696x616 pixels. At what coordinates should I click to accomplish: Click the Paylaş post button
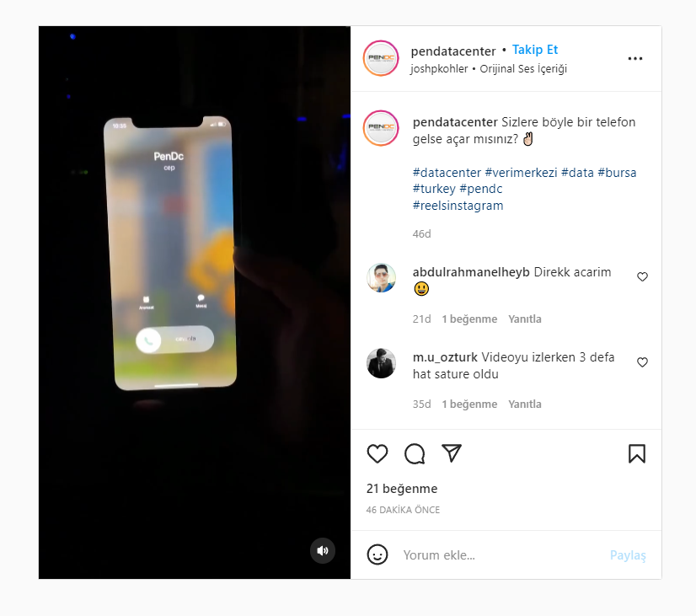pos(628,555)
